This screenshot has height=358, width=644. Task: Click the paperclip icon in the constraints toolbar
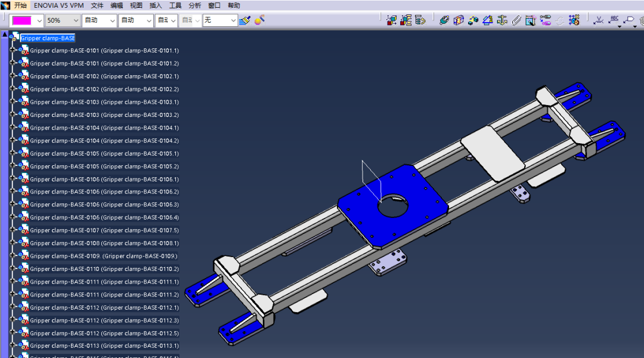point(516,20)
